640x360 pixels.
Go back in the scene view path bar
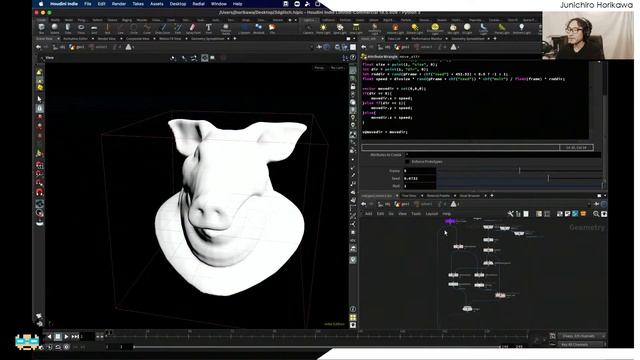tap(38, 47)
